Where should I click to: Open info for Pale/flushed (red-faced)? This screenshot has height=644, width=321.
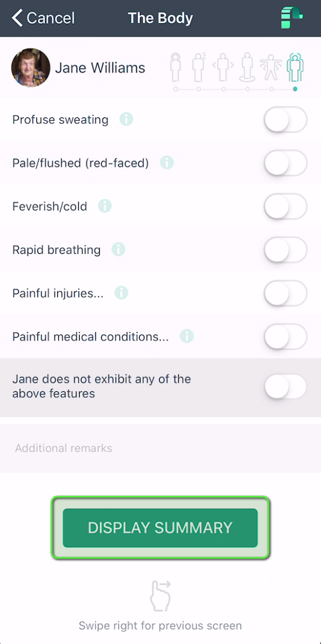[167, 163]
